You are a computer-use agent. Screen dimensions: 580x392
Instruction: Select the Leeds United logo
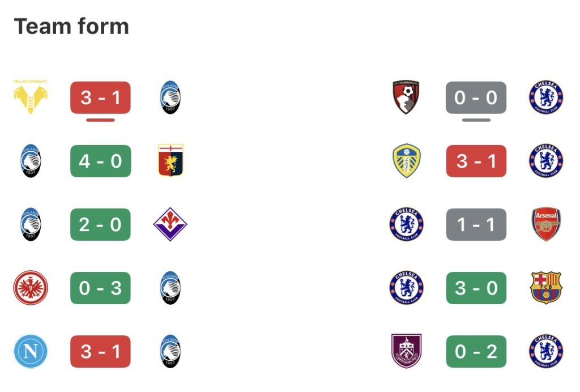click(406, 161)
